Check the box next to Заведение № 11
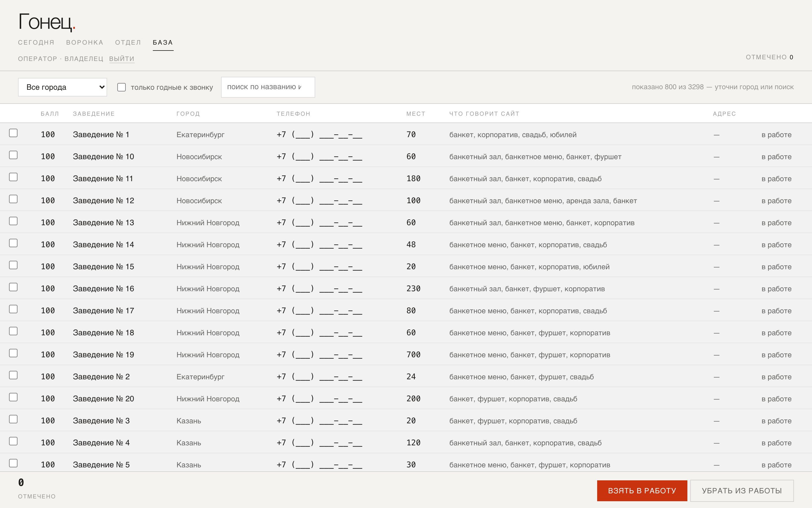The image size is (812, 508). (13, 177)
